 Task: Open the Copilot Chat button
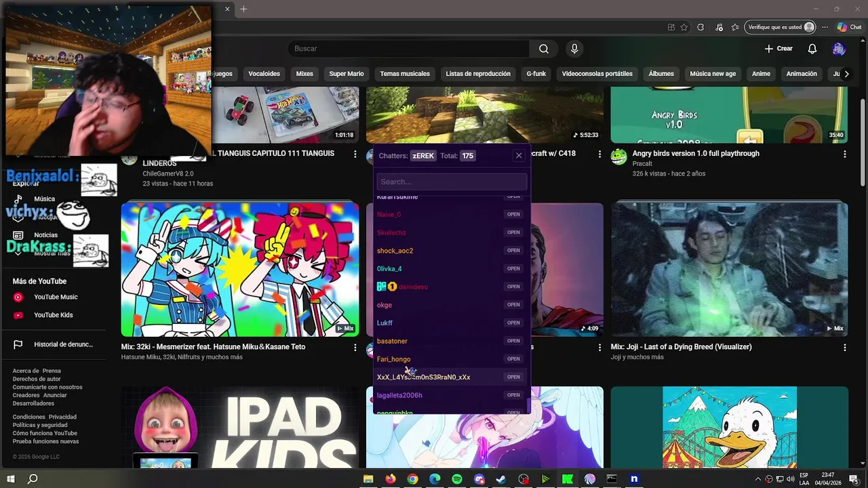pyautogui.click(x=849, y=27)
